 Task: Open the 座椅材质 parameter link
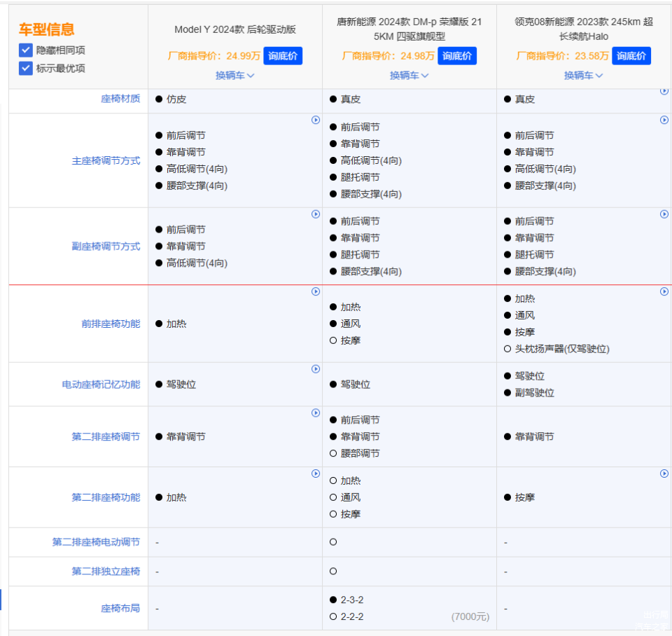pyautogui.click(x=120, y=99)
